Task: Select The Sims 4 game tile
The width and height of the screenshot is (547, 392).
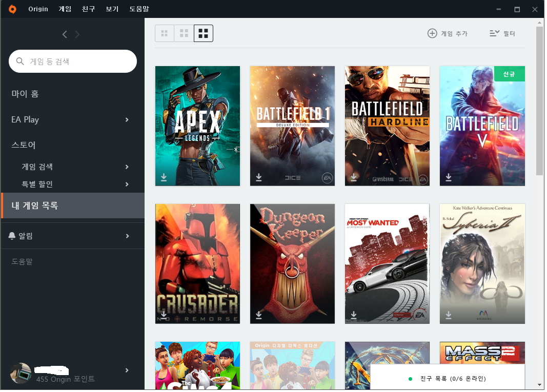Action: point(197,365)
